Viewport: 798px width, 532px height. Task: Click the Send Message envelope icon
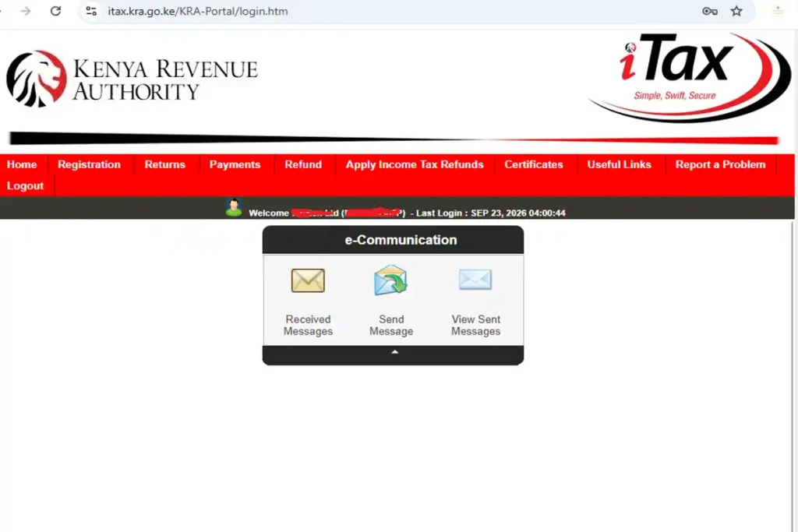[391, 280]
